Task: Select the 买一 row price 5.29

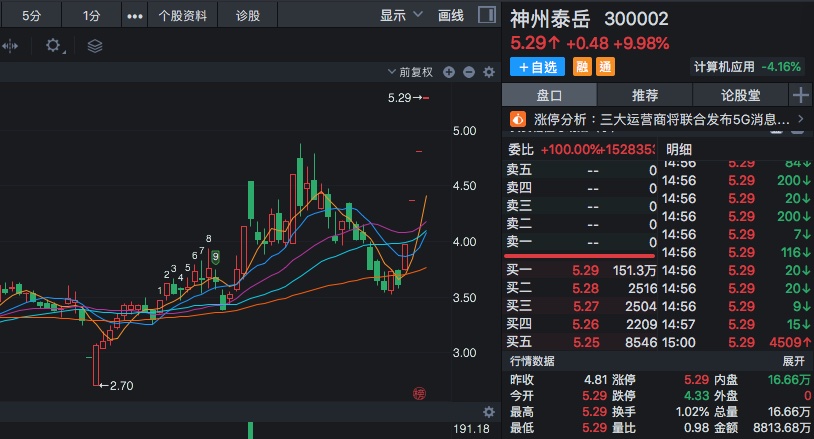Action: click(x=585, y=270)
